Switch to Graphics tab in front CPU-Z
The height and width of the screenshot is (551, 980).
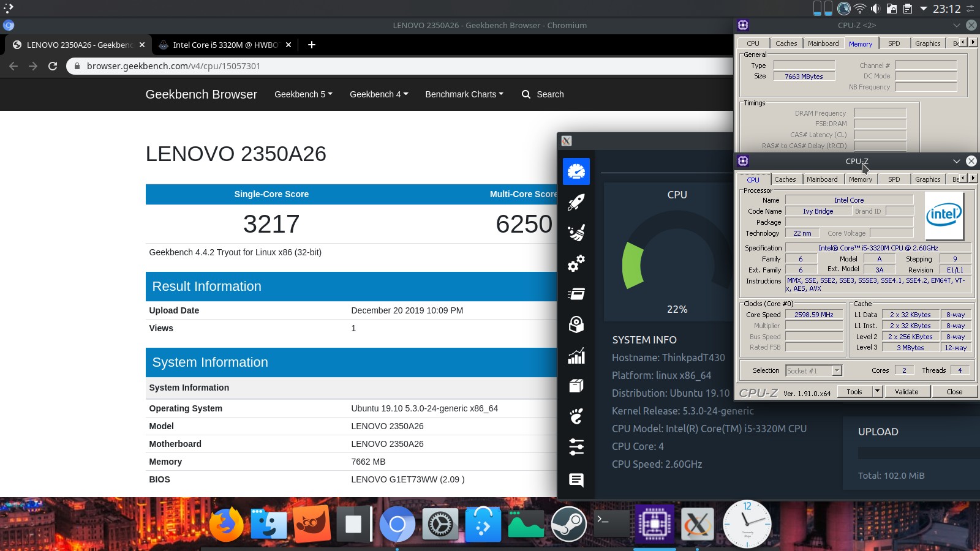[x=928, y=179]
